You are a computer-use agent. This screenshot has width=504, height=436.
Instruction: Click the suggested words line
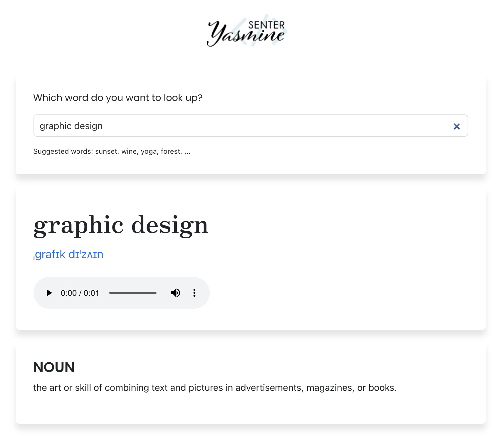(x=112, y=151)
